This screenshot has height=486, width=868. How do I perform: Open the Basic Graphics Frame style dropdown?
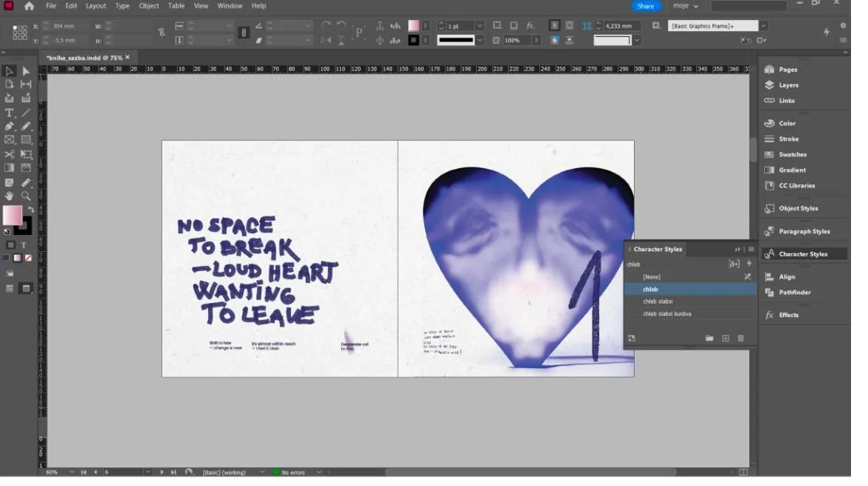764,26
